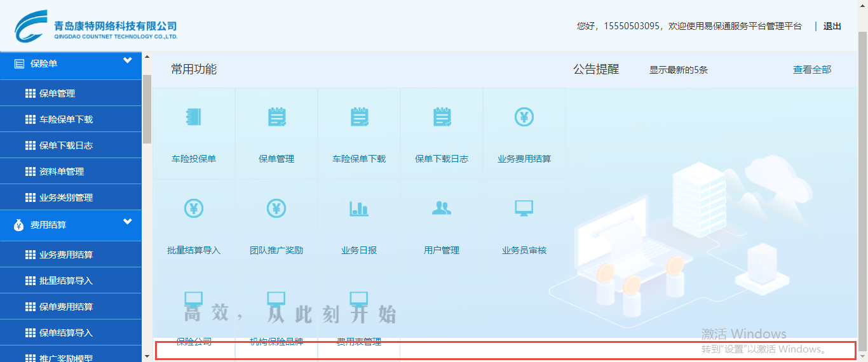Collapse the 保险单 section chevron
Screen dimensions: 868x362
(128, 60)
